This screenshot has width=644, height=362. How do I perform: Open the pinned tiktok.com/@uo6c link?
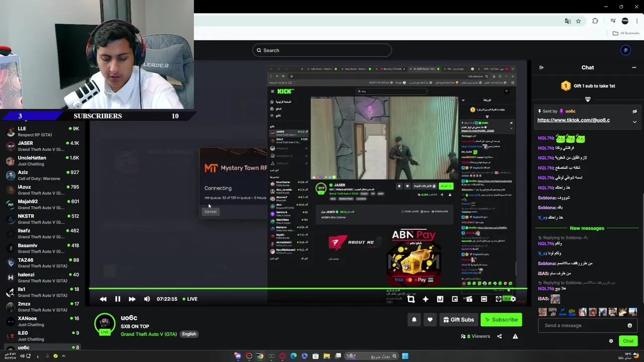click(x=574, y=120)
